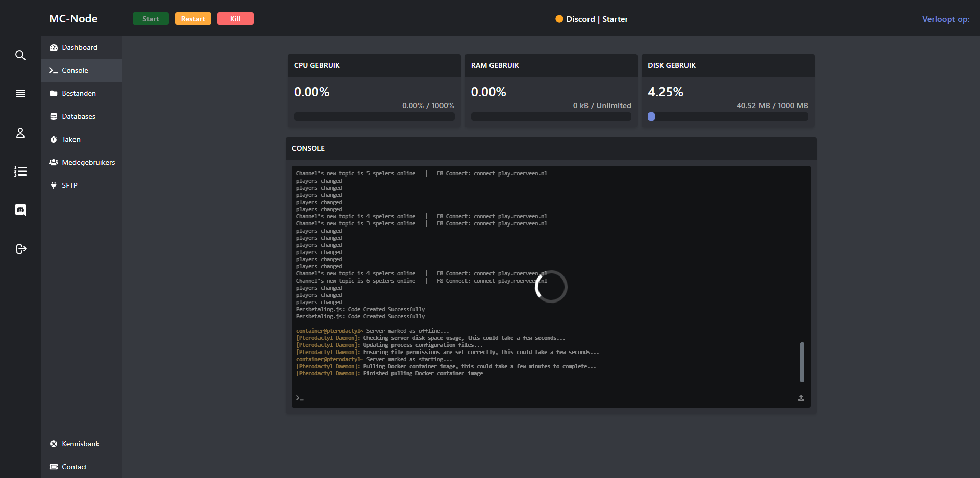Open the Console menu item

pos(75,70)
